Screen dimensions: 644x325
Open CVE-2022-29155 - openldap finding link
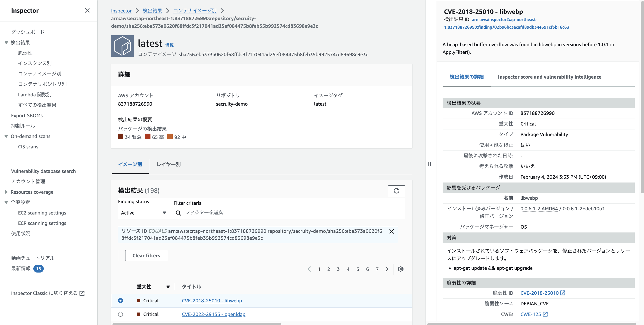(213, 314)
